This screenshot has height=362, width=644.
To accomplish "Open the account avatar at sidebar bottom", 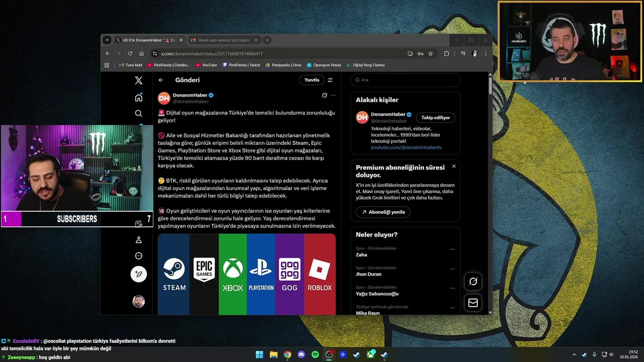I will [139, 301].
